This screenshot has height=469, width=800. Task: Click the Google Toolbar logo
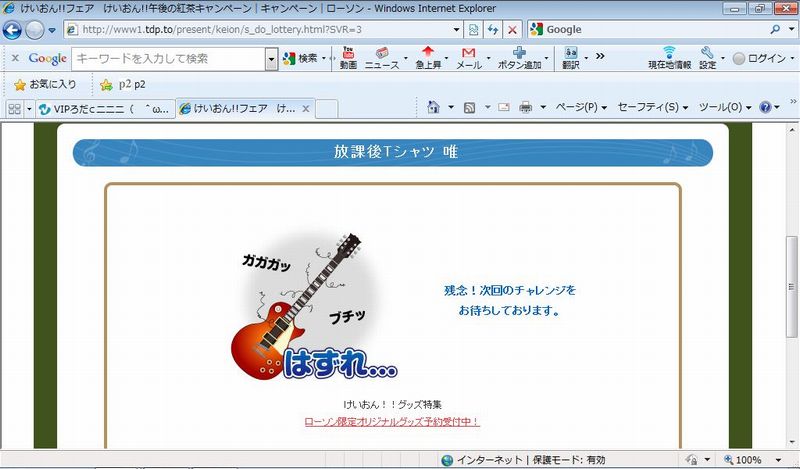coord(47,59)
